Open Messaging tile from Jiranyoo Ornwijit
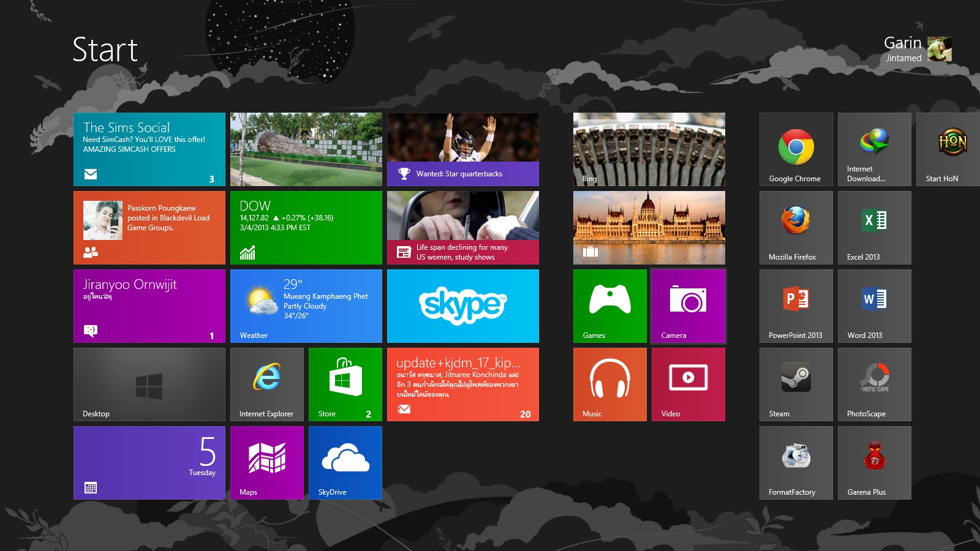 (149, 306)
